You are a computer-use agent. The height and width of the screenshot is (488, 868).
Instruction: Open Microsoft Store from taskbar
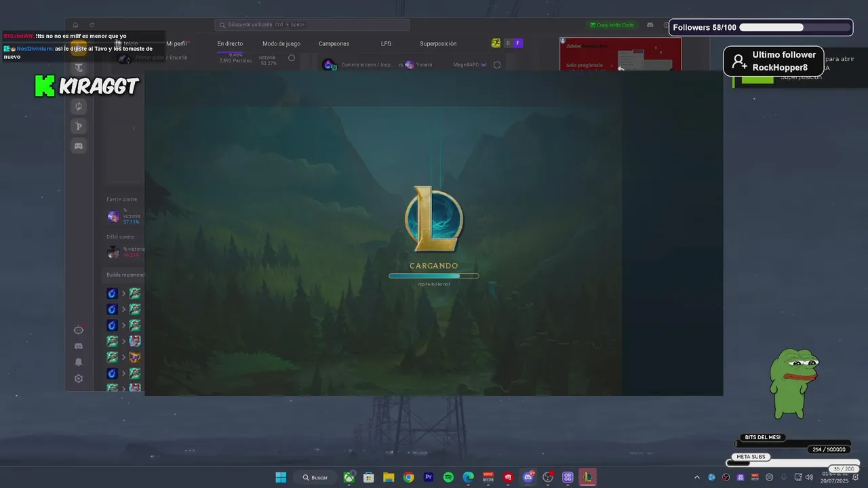[368, 477]
